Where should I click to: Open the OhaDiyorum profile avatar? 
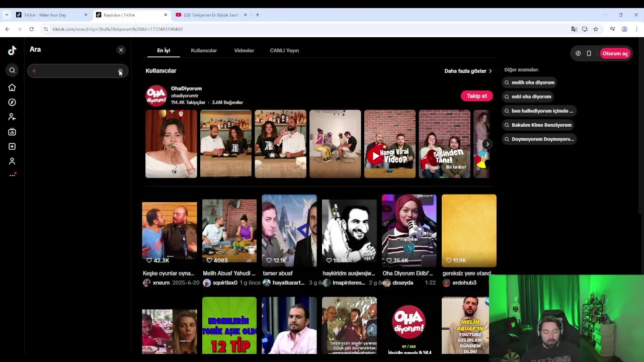pos(156,96)
